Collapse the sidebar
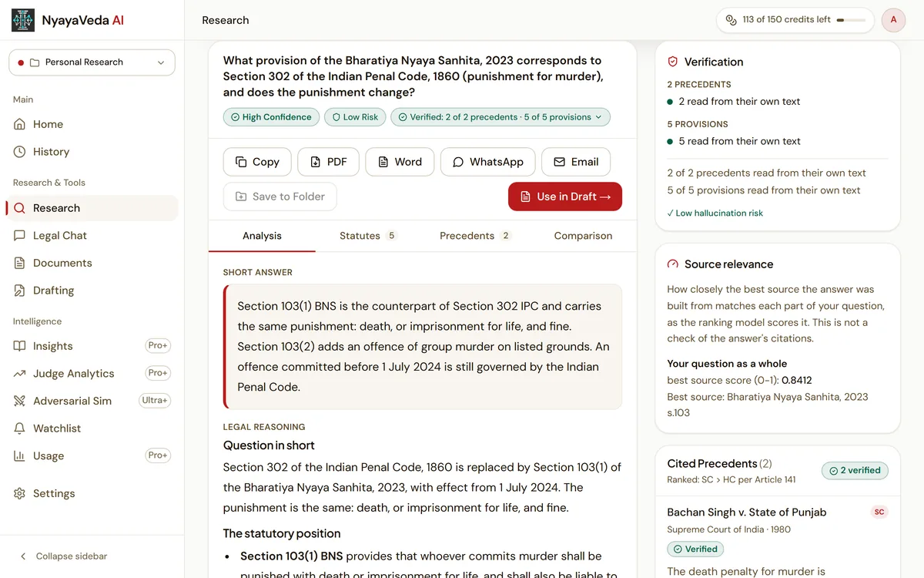 (63, 556)
